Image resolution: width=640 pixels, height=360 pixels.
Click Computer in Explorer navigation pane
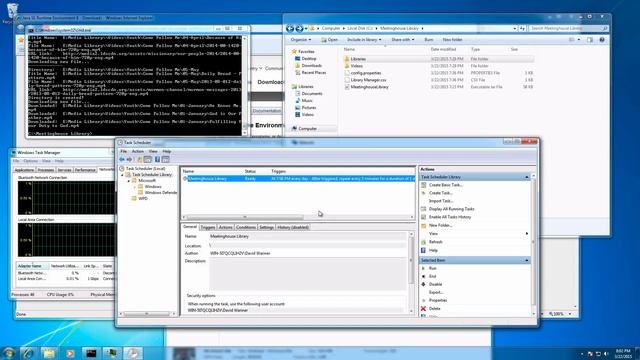[x=307, y=129]
